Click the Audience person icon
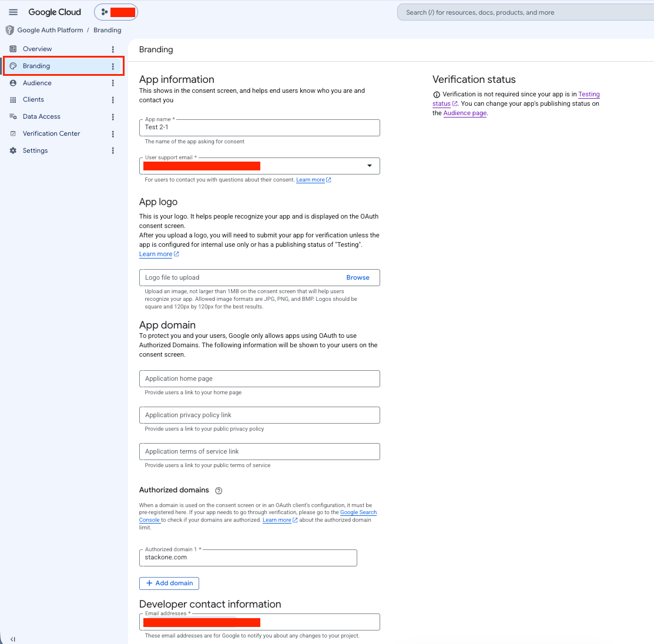This screenshot has height=644, width=654. [x=13, y=83]
